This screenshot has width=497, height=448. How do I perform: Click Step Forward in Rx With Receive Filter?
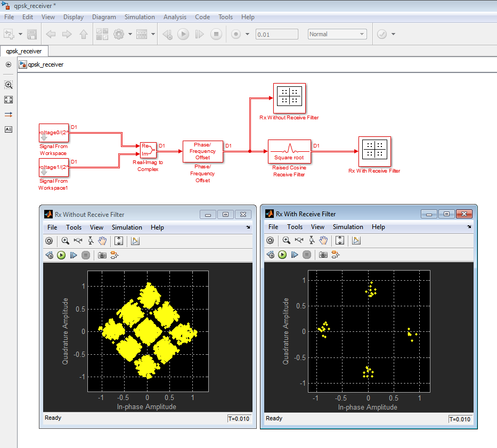click(x=295, y=255)
